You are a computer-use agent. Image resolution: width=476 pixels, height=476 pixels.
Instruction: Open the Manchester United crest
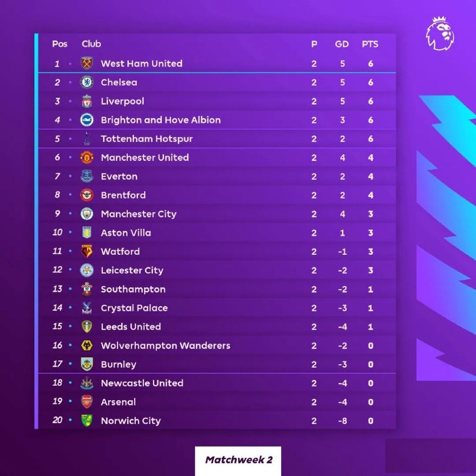click(87, 158)
